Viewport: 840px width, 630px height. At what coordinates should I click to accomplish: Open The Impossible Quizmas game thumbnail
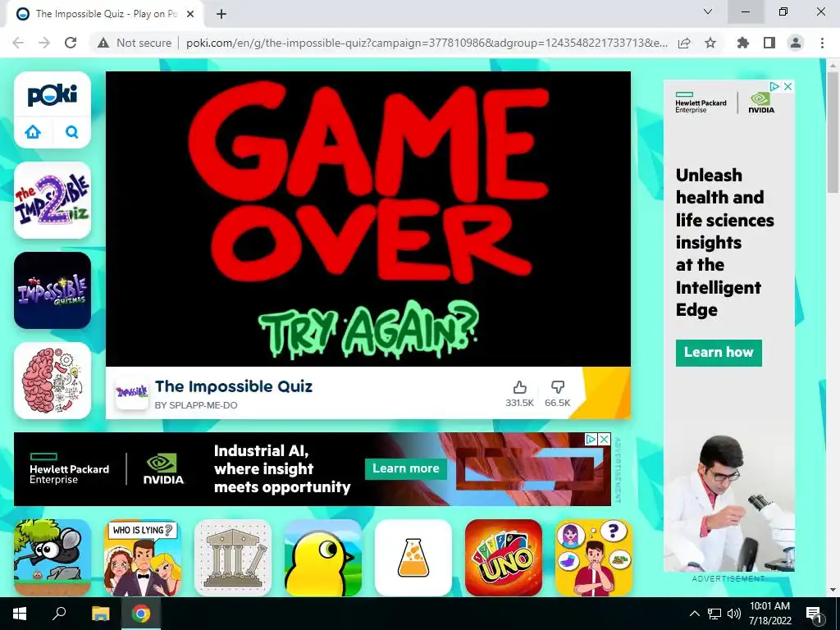click(x=52, y=290)
